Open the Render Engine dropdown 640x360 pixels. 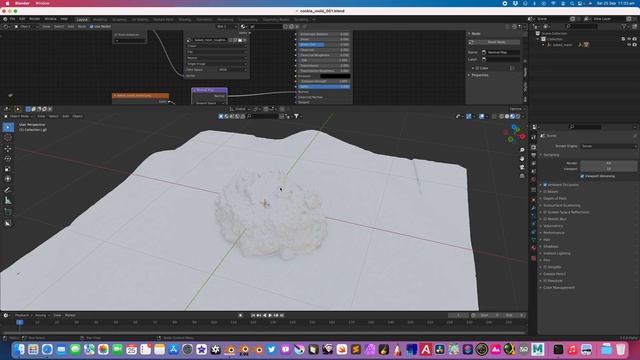click(609, 146)
